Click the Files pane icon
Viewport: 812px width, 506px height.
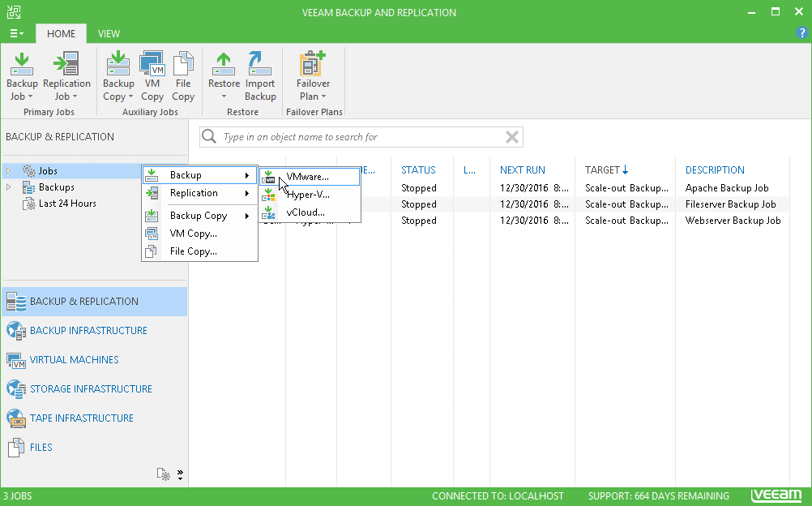16,448
